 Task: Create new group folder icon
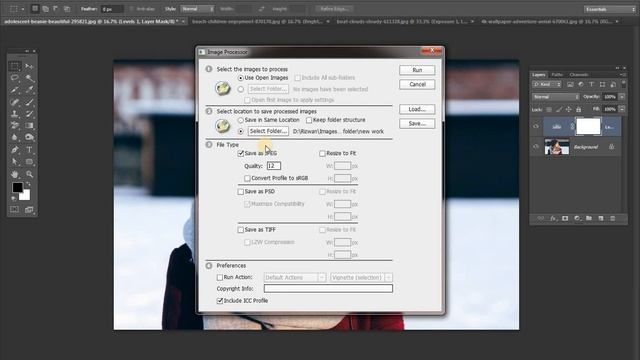(589, 219)
